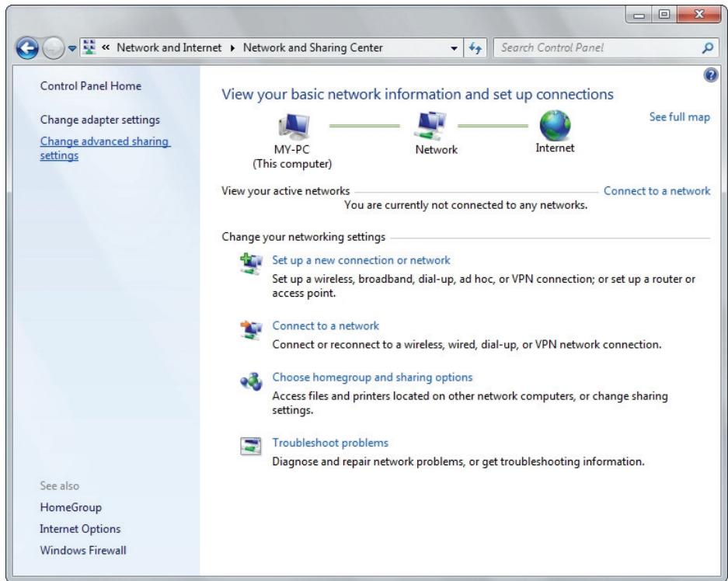Open the address bar history dropdown
Viewport: 728px width, 581px height.
(x=454, y=48)
